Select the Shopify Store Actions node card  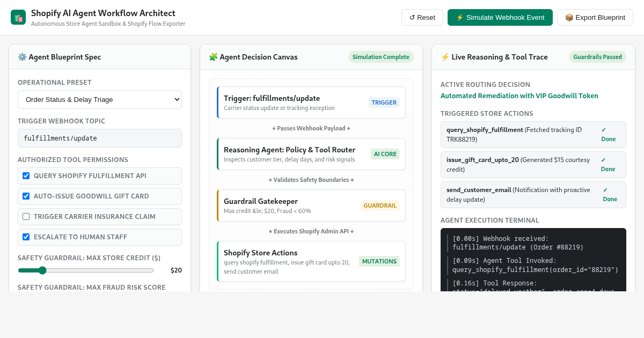point(311,261)
